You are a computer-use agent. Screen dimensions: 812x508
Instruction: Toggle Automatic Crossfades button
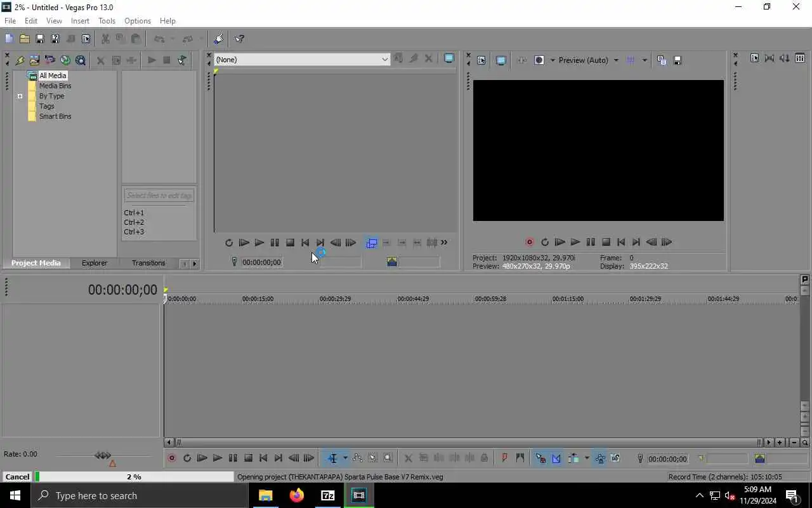click(556, 458)
